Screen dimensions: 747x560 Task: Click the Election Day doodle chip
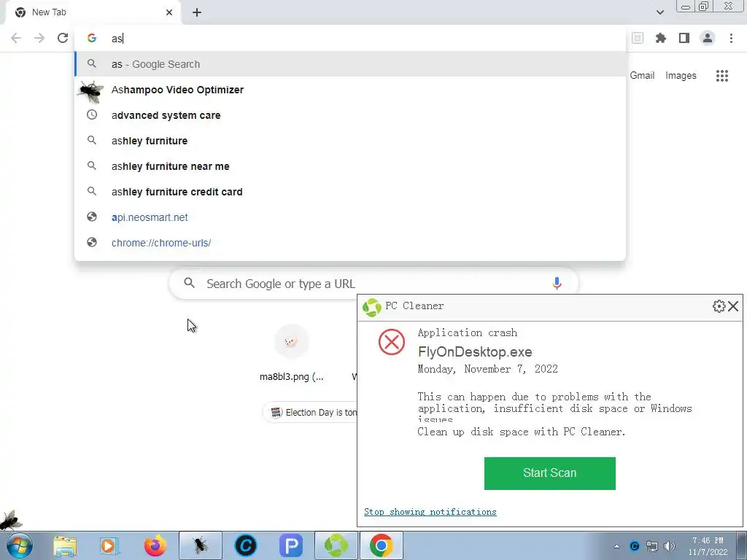311,413
